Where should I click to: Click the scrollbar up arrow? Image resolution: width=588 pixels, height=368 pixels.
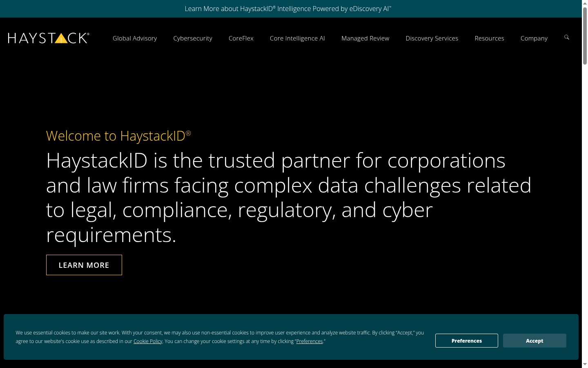[x=585, y=3]
